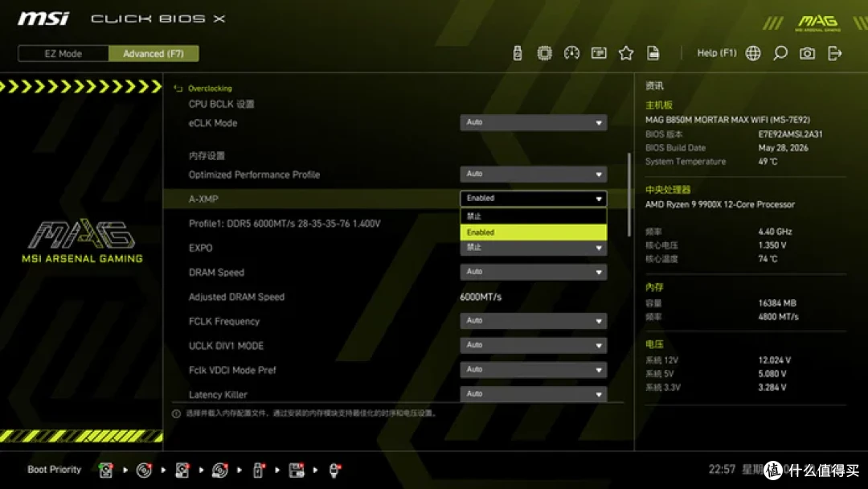Open the Fclk VDCI Mode Pref dropdown
Image resolution: width=868 pixels, height=489 pixels.
click(x=533, y=369)
